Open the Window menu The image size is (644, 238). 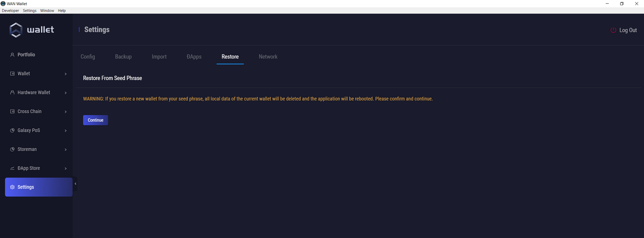[x=47, y=11]
